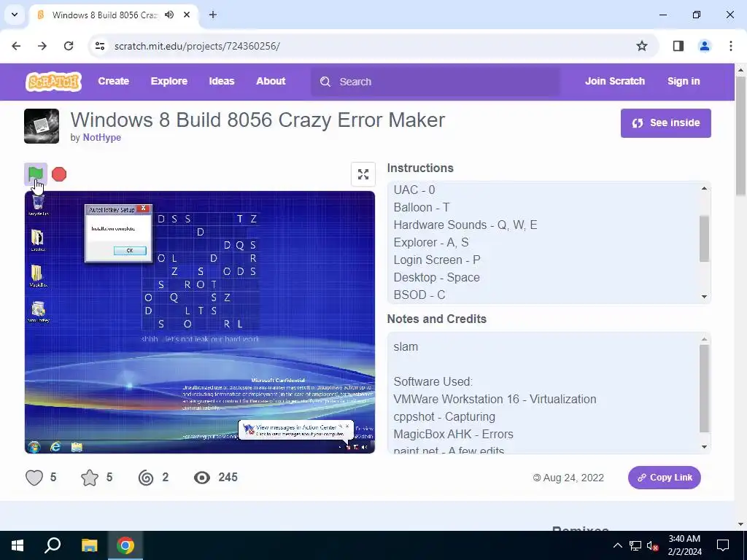Mute the tab via speaker icon
Viewport: 747px width, 560px height.
pos(169,15)
